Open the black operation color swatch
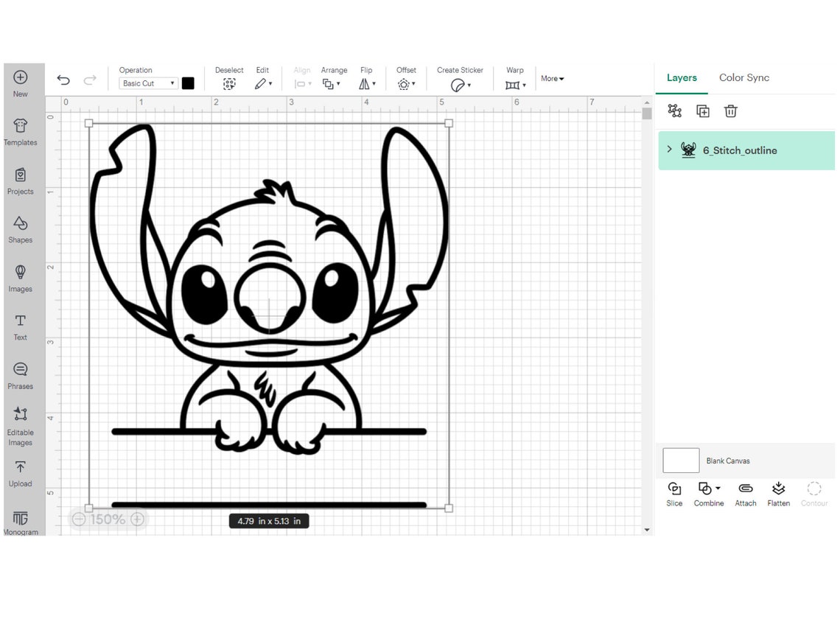This screenshot has width=840, height=630. click(x=188, y=83)
